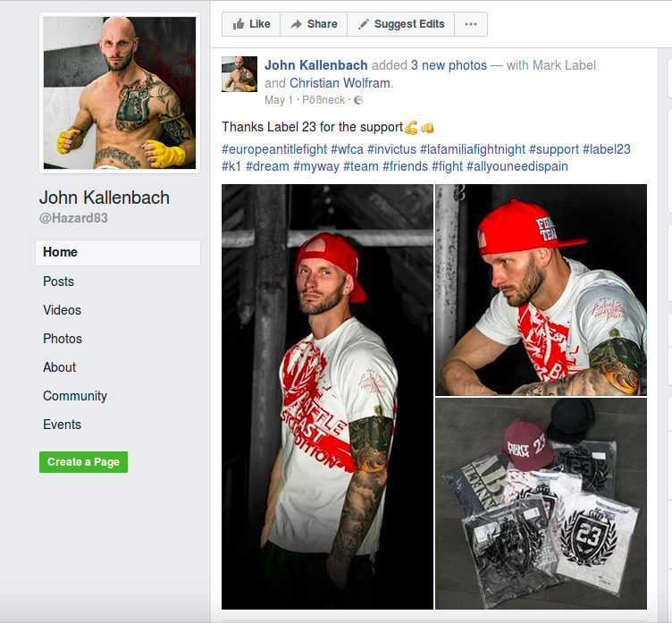This screenshot has width=672, height=623.
Task: Open the About section
Action: tap(59, 367)
